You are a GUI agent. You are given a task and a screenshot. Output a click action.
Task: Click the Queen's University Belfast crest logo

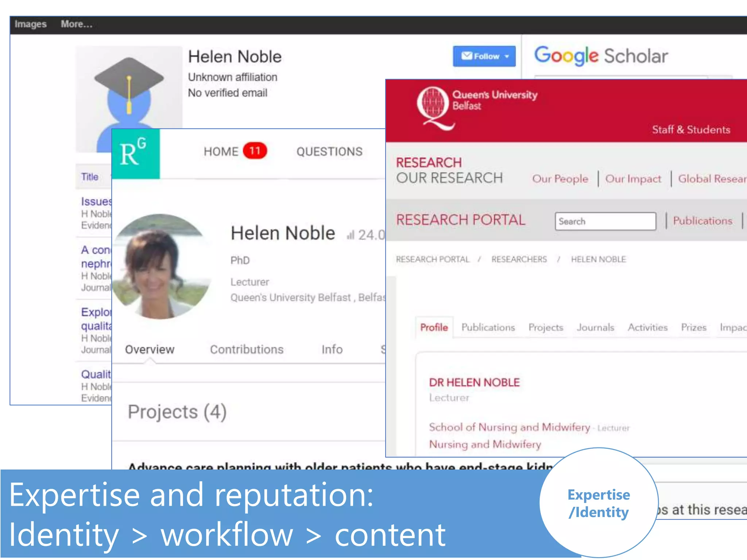point(436,109)
